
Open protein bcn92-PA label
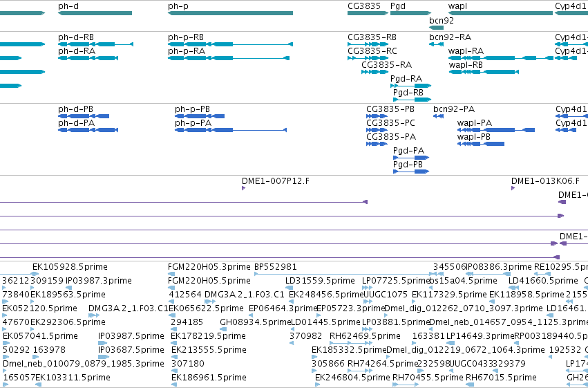454,109
